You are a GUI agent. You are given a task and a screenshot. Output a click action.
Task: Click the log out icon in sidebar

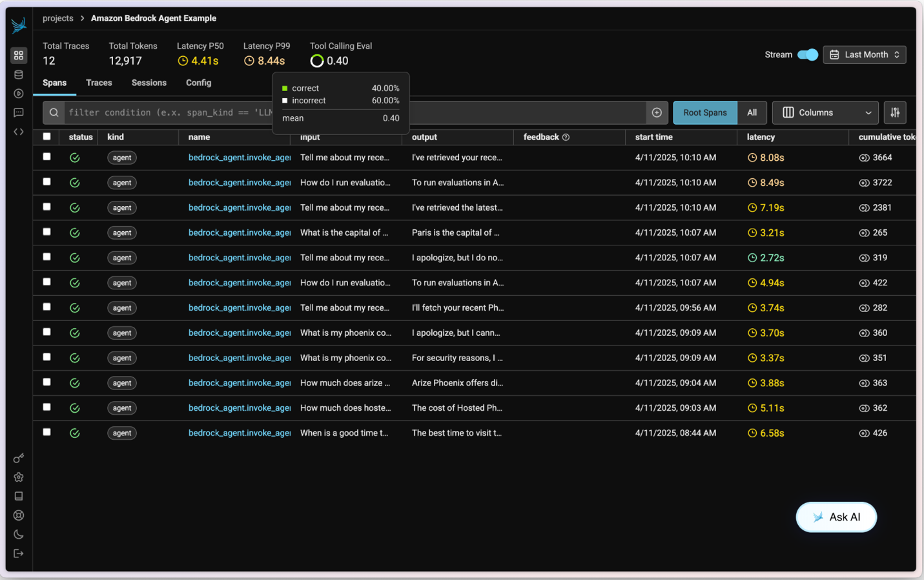pos(19,554)
